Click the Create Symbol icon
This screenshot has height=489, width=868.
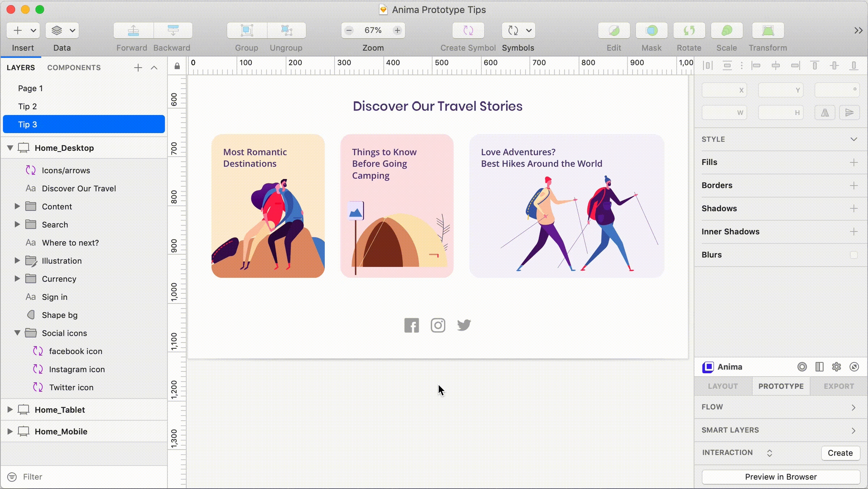pyautogui.click(x=468, y=31)
